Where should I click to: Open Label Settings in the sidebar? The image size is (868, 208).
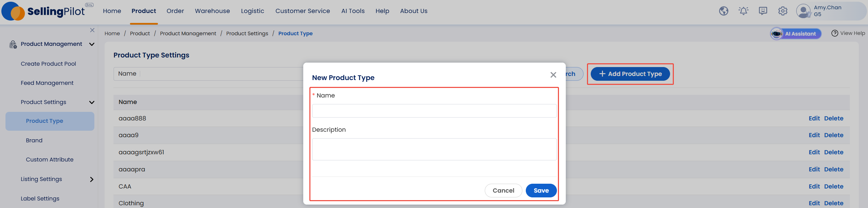(x=40, y=198)
